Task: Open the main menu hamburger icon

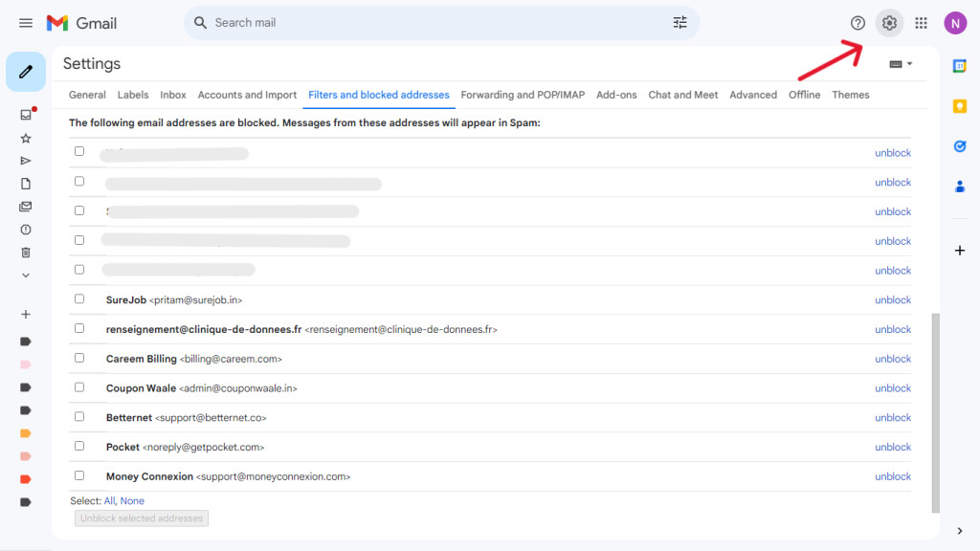Action: click(26, 23)
